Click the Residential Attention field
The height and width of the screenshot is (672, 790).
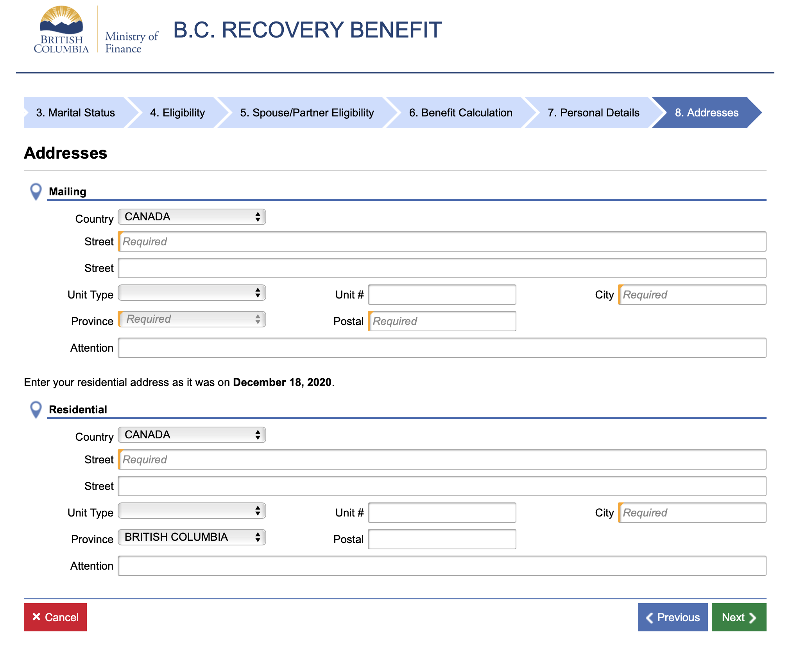coord(442,566)
